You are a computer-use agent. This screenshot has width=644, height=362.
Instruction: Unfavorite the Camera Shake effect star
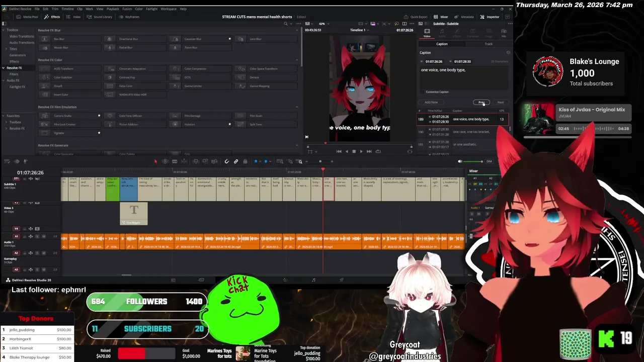click(x=99, y=116)
